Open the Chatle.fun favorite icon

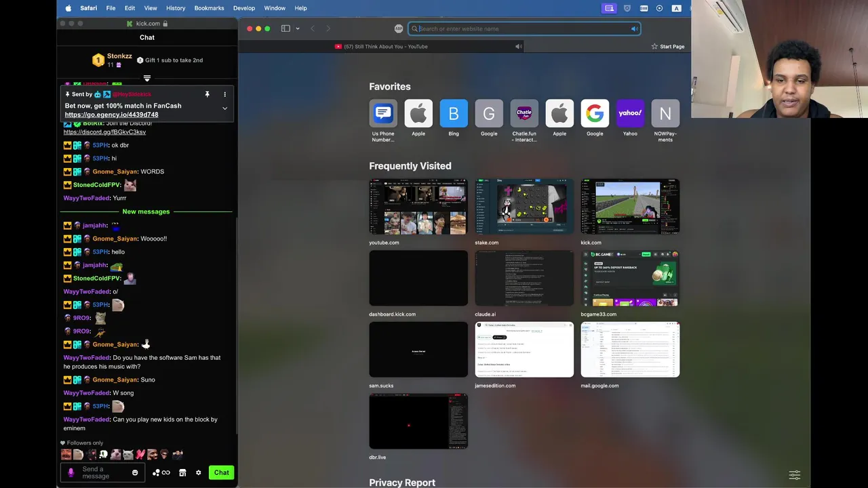click(524, 113)
